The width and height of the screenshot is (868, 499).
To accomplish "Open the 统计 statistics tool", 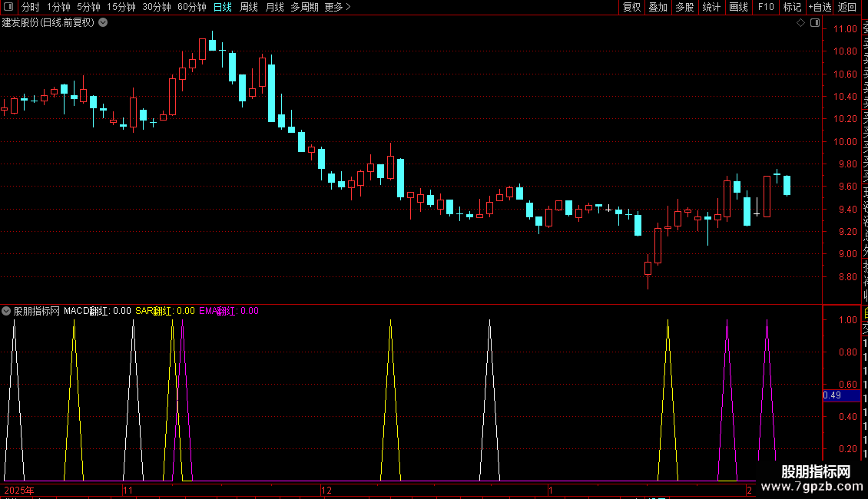I will tap(711, 7).
